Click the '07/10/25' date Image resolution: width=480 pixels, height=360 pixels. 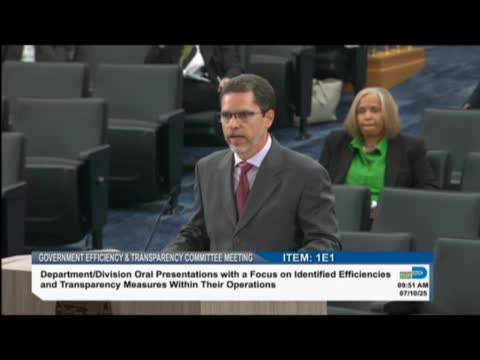(x=413, y=293)
